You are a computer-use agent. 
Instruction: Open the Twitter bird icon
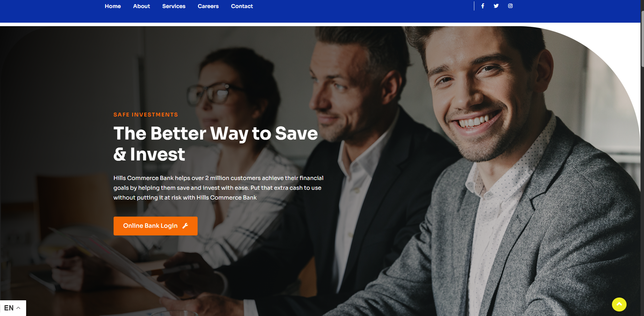pos(496,6)
